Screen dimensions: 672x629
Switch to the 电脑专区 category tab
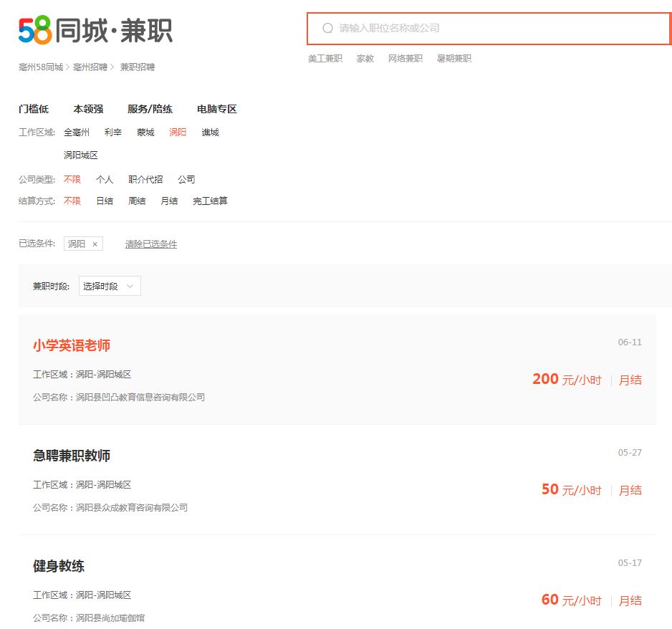216,110
